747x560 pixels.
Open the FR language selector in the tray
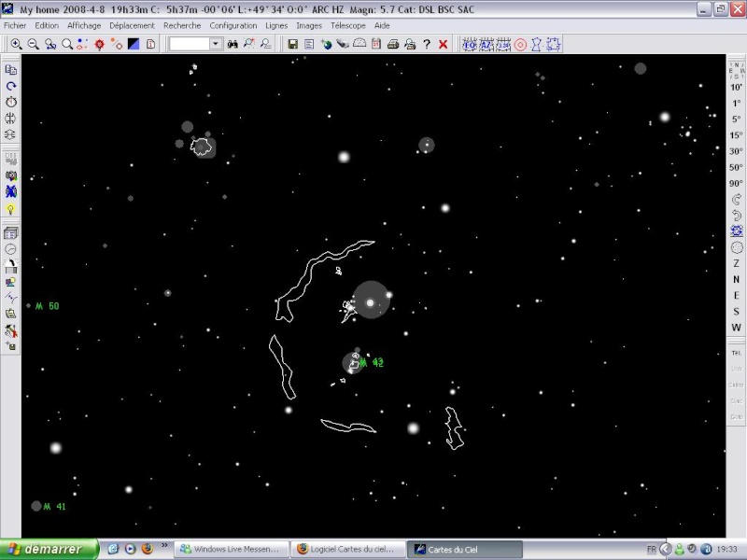[x=650, y=549]
